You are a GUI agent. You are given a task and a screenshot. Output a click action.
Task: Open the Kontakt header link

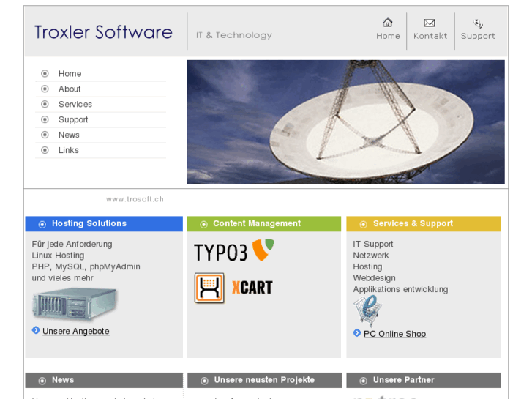click(x=430, y=36)
